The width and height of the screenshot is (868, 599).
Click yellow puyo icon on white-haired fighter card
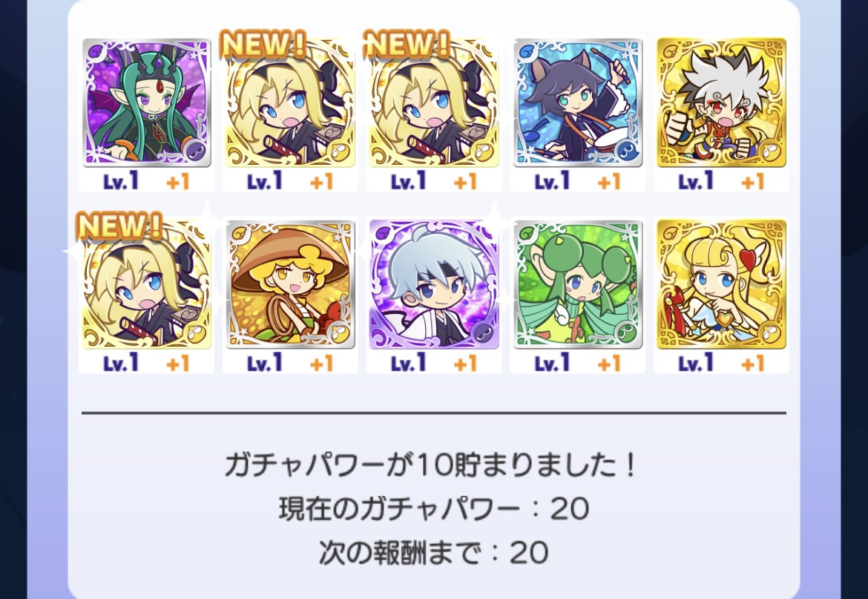point(770,151)
